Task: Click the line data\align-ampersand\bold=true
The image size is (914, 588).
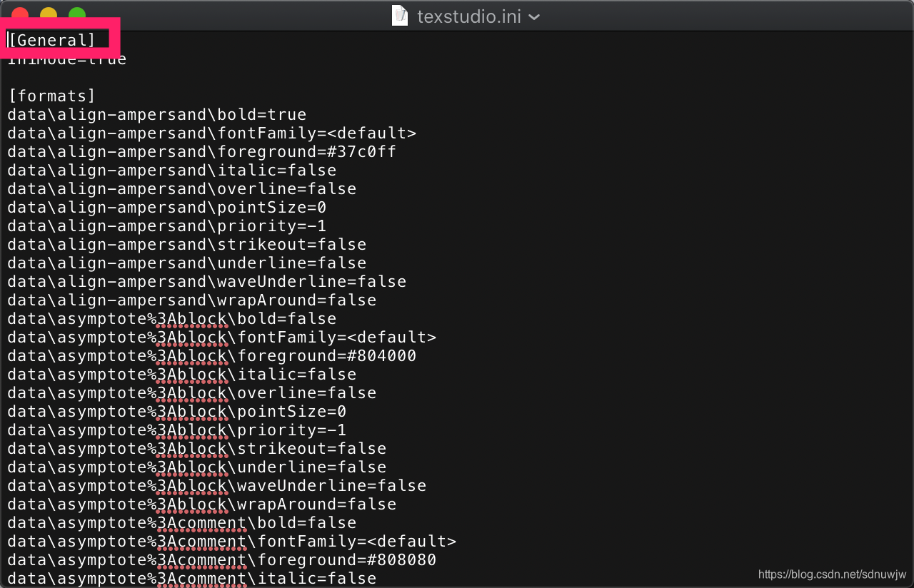Action: coord(157,115)
